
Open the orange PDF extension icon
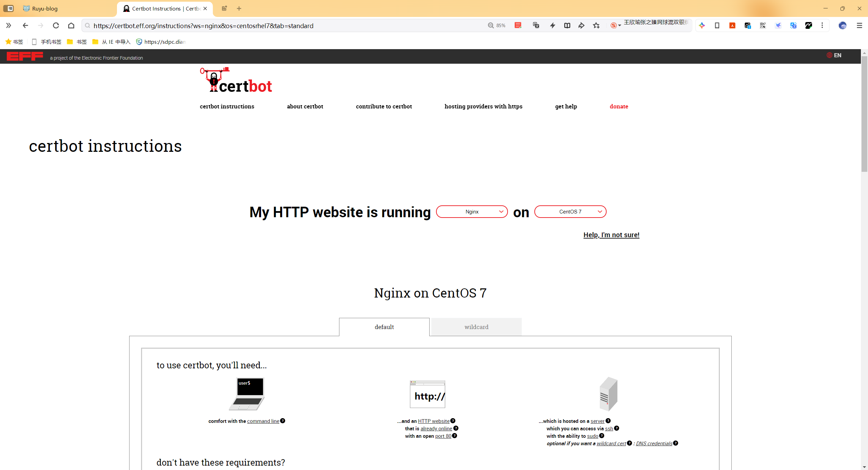point(732,25)
